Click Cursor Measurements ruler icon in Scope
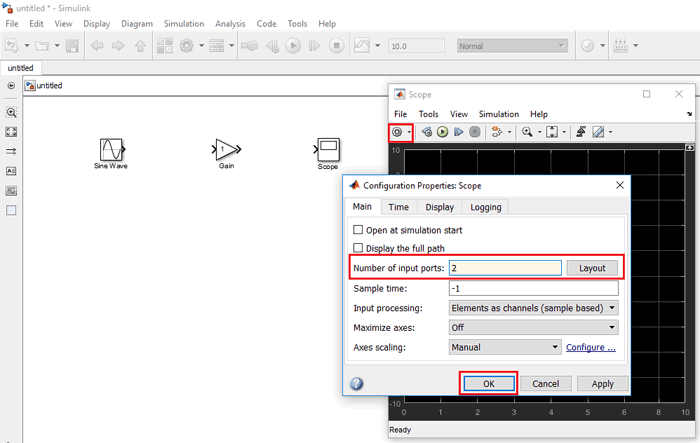700x443 pixels. point(598,132)
